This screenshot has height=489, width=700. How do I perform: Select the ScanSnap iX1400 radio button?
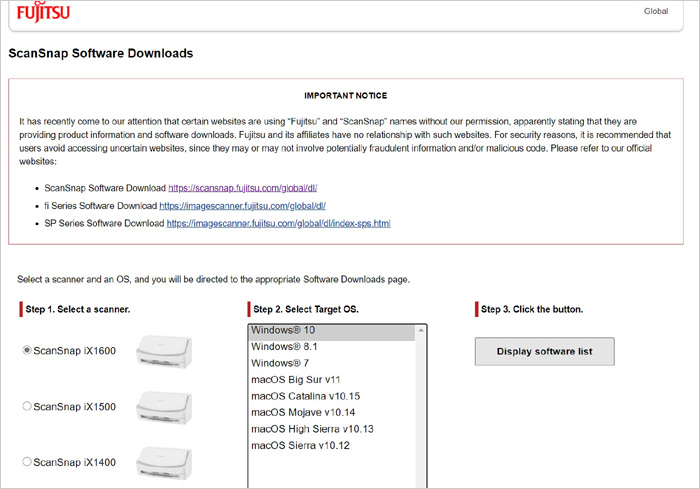[x=27, y=462]
